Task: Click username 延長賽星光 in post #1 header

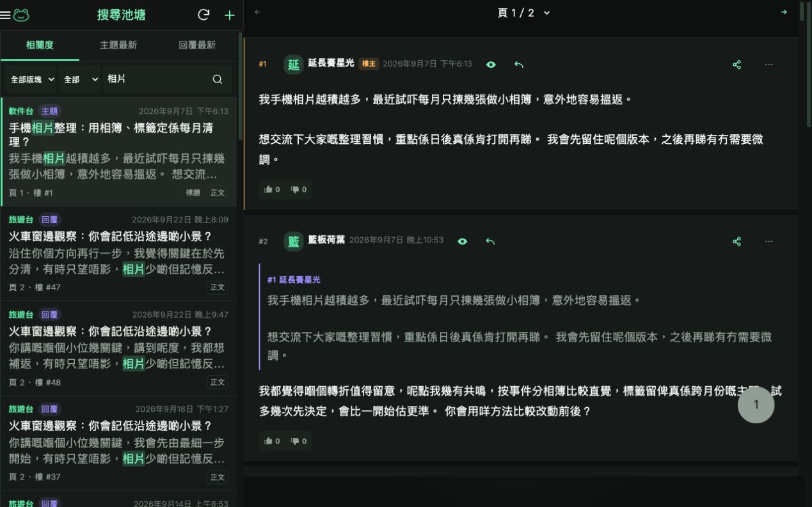Action: point(331,63)
